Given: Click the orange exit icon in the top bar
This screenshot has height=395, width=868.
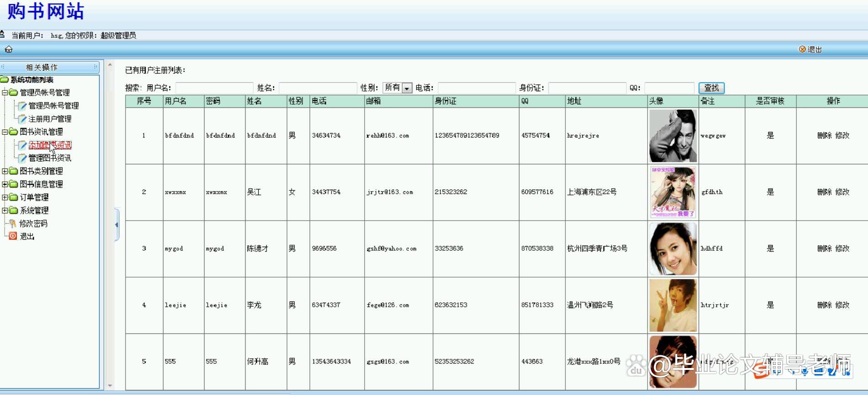Looking at the screenshot, I should (x=802, y=49).
